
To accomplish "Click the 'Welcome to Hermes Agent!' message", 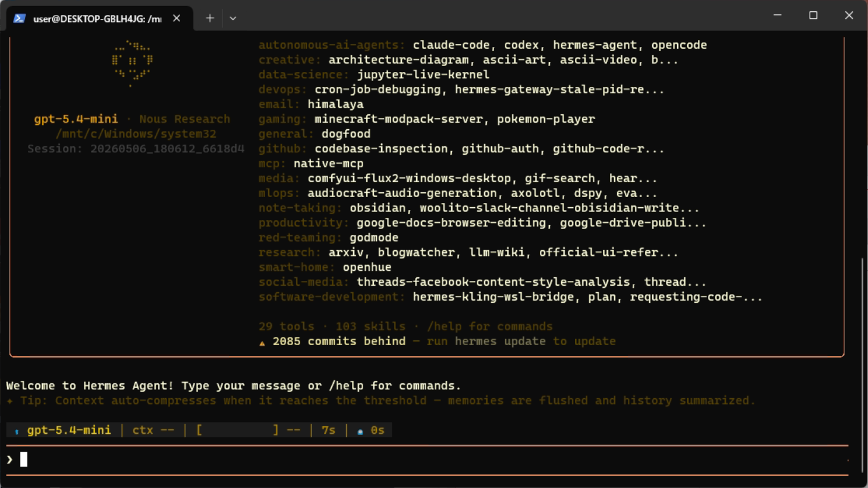I will pyautogui.click(x=90, y=386).
